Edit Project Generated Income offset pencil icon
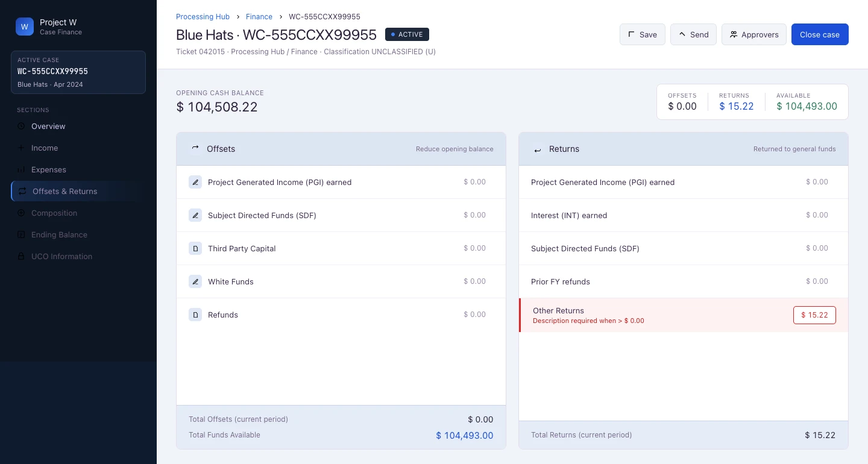The height and width of the screenshot is (464, 868). click(x=195, y=182)
